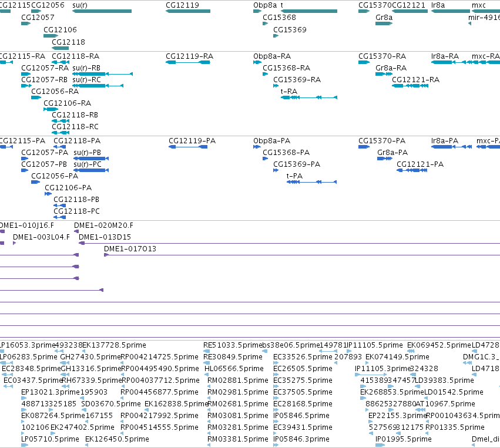
Task: Click the DME1-020M20.F BAC label
Action: click(103, 225)
